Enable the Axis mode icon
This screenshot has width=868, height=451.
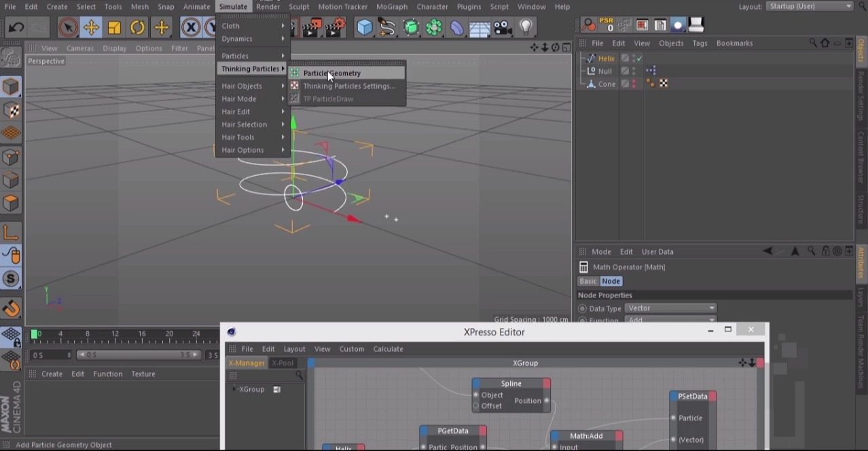coord(11,232)
